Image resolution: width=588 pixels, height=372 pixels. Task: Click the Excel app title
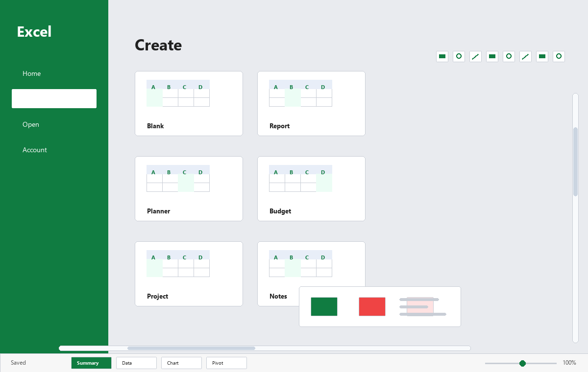point(34,32)
